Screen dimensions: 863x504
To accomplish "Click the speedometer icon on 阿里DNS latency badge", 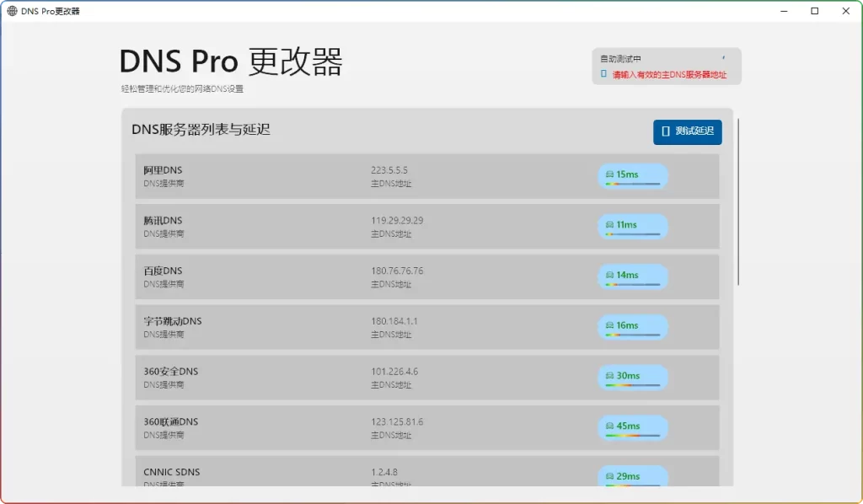I will click(609, 173).
